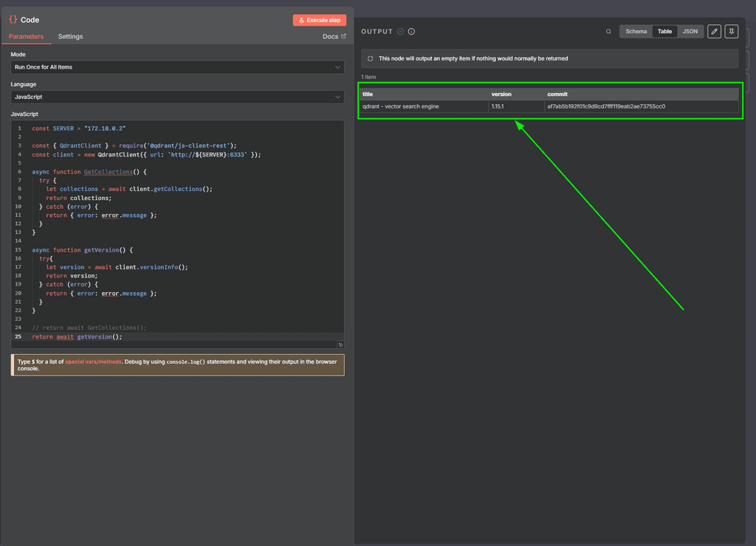Click the edit output pencil icon
Viewport: 756px width, 546px height.
click(x=714, y=31)
